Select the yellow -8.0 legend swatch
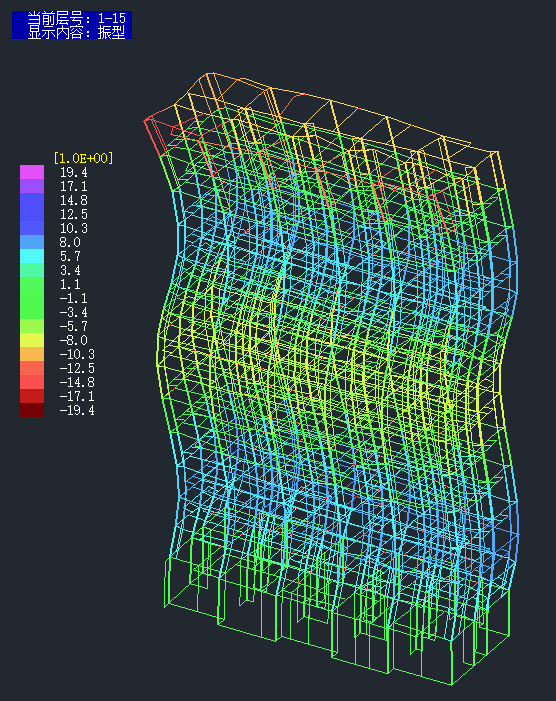Image resolution: width=556 pixels, height=701 pixels. [x=32, y=340]
